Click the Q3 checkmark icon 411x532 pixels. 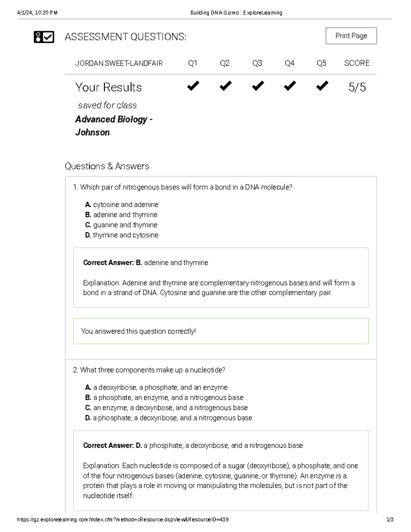click(x=258, y=87)
